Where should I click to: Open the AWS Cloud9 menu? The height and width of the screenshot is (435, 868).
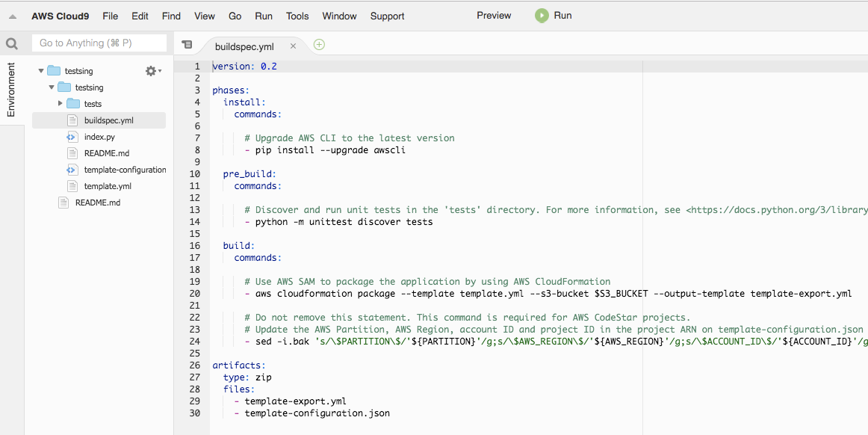pyautogui.click(x=60, y=16)
